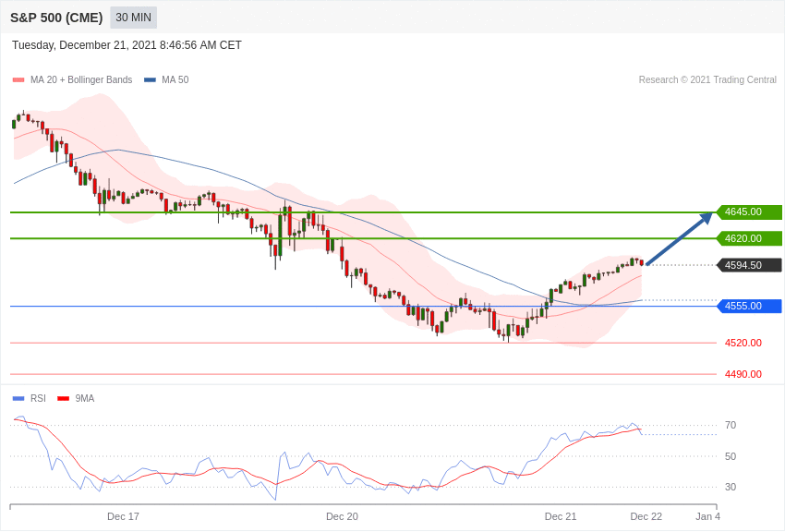Viewport: 785px width, 532px height.
Task: Click the Dec 17 date label
Action: 123,516
